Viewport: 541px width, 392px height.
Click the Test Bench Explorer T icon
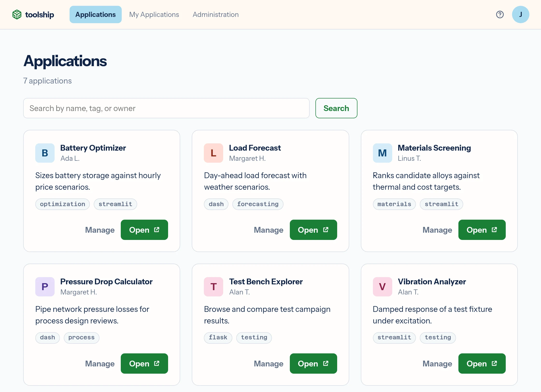click(214, 287)
